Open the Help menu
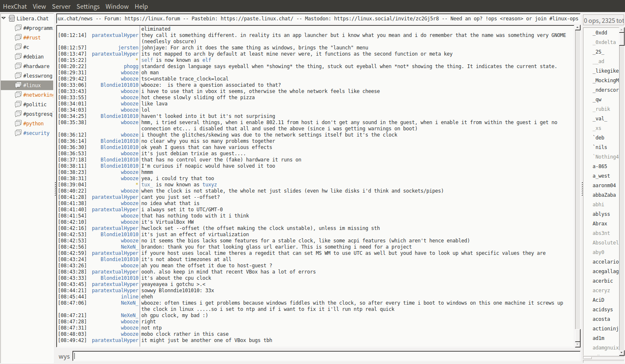Screen dimensions: 625x364 point(141,6)
